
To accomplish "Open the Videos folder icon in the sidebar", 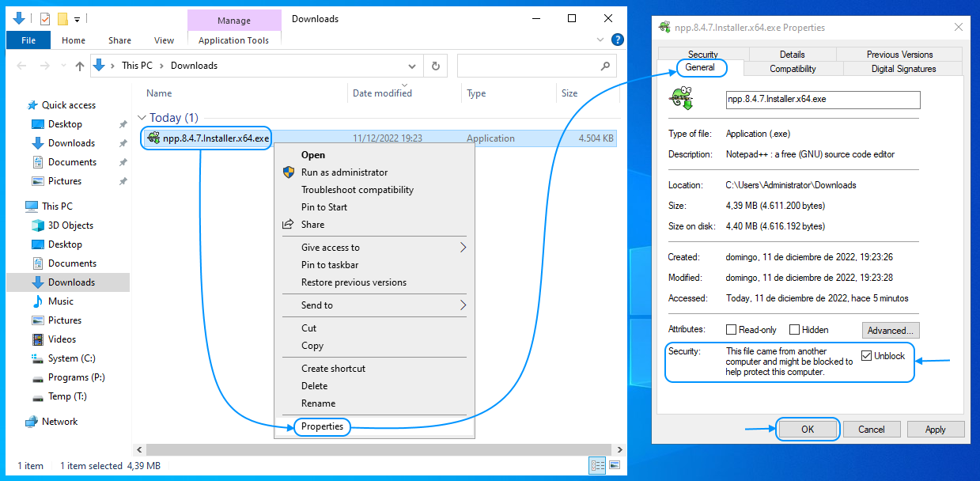I will (x=37, y=339).
